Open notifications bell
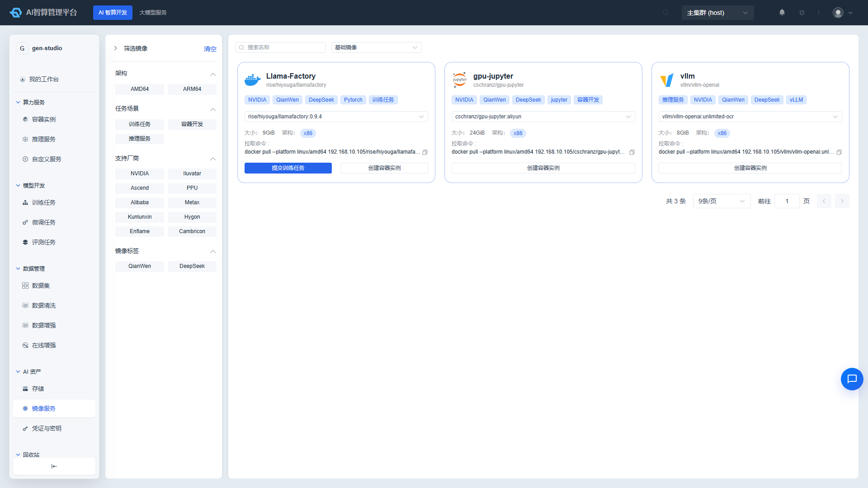 (782, 13)
